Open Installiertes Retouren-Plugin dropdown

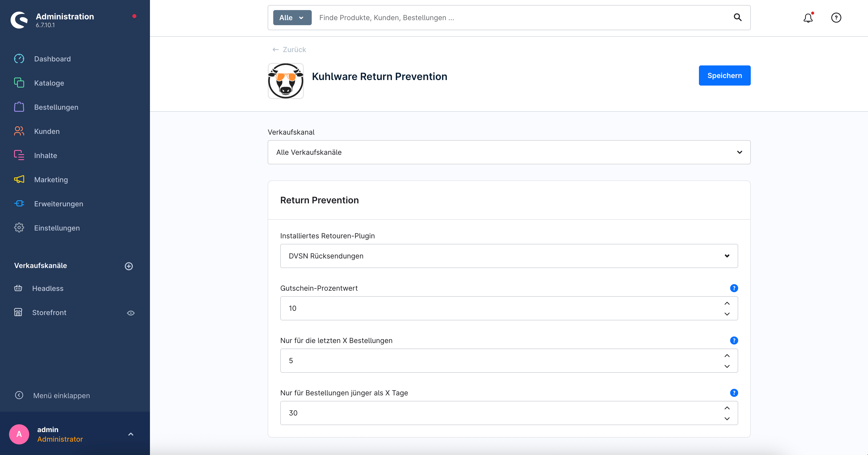[509, 256]
